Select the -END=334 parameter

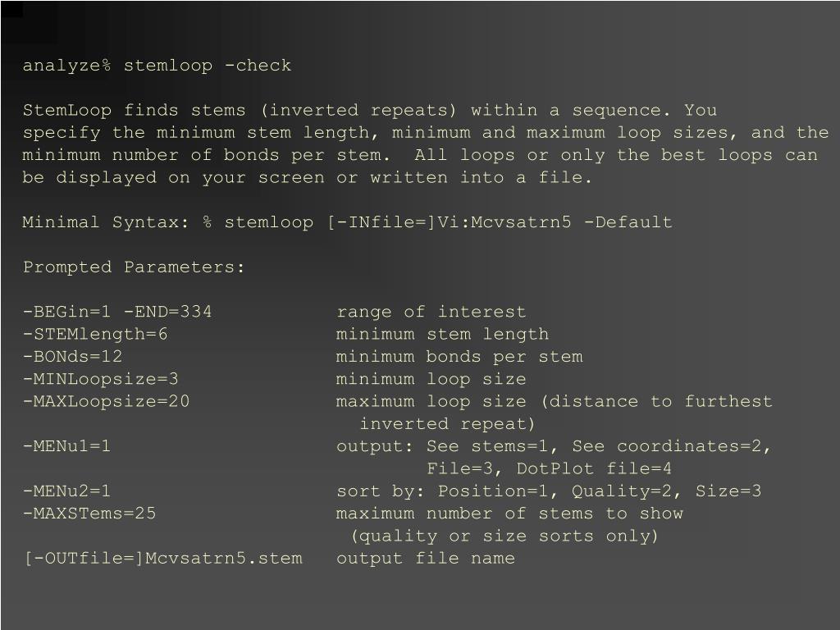tap(167, 312)
